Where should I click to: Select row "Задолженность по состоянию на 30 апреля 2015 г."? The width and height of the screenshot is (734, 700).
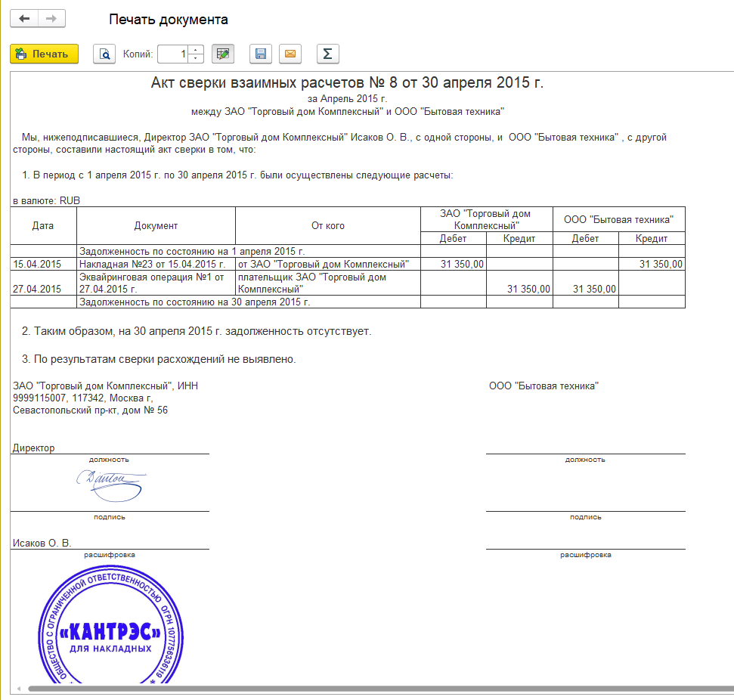[x=248, y=302]
